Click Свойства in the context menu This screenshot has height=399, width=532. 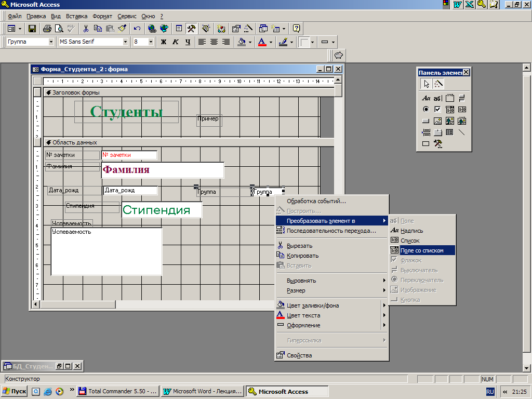tap(331, 355)
